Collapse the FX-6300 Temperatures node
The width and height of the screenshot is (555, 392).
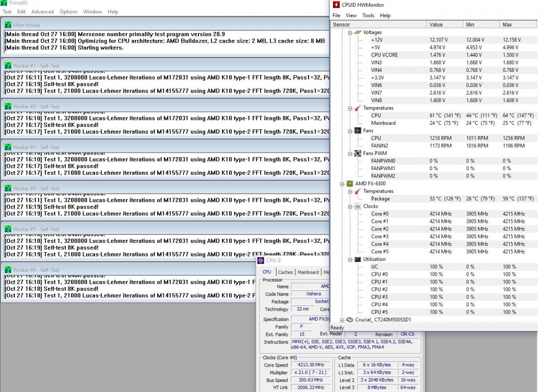pyautogui.click(x=350, y=191)
